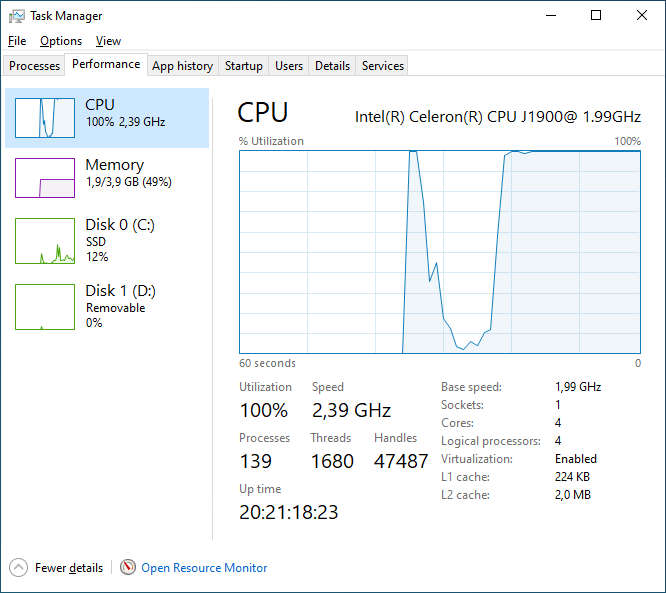Click the Task Manager title bar icon
This screenshot has height=593, width=666.
[17, 16]
